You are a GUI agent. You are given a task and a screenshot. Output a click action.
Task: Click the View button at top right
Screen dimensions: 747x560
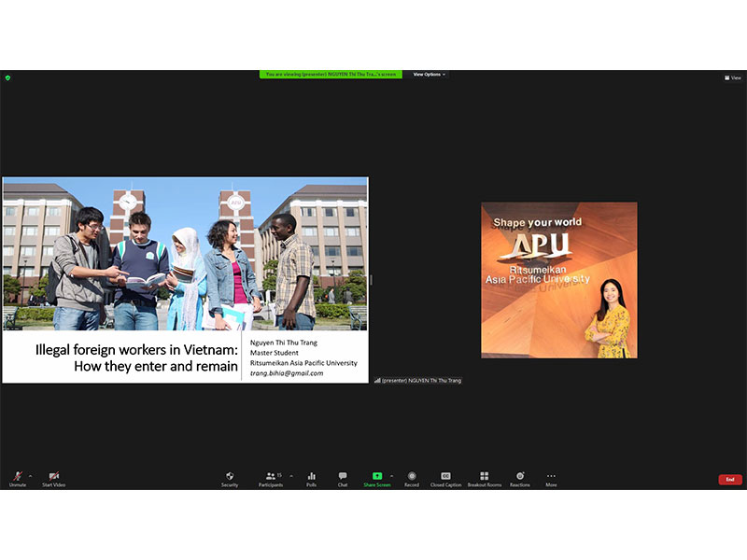tap(733, 78)
